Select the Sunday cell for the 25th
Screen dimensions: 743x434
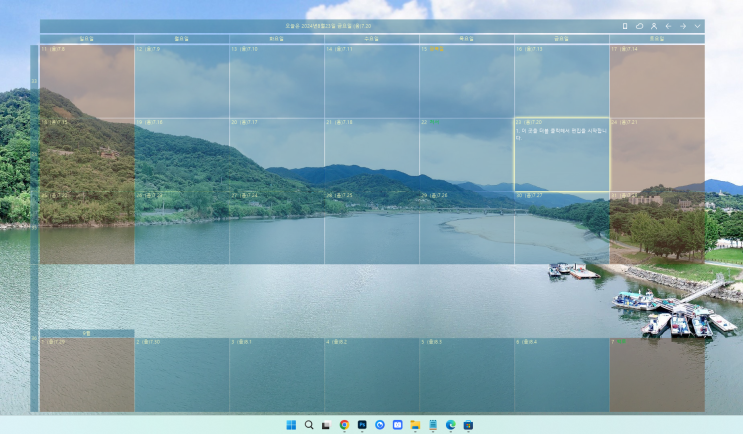tap(87, 228)
